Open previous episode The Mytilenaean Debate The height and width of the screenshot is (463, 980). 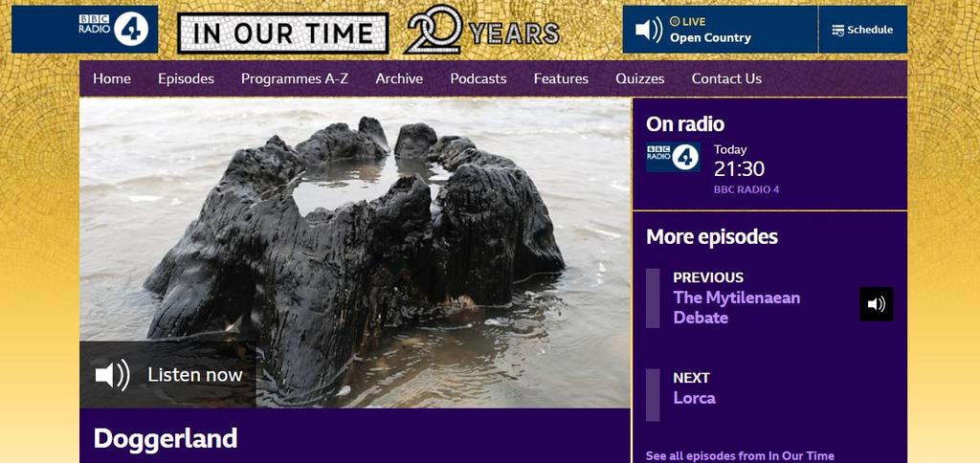(x=736, y=307)
